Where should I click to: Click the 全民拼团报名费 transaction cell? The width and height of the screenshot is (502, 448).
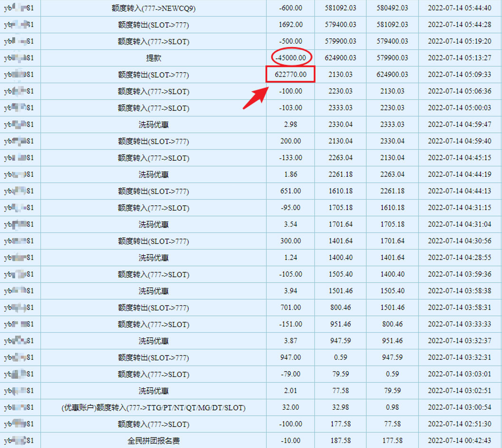point(153,441)
